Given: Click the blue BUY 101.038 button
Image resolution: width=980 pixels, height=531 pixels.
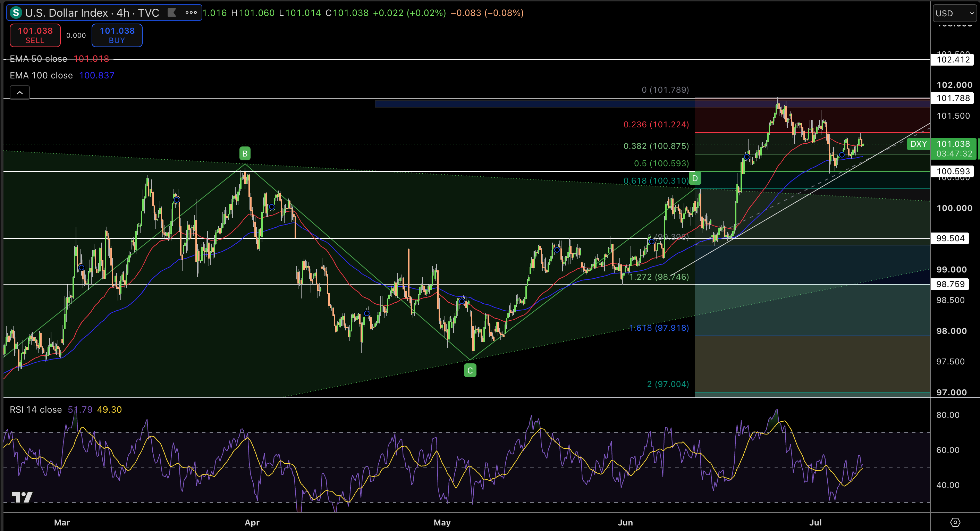Looking at the screenshot, I should (117, 35).
